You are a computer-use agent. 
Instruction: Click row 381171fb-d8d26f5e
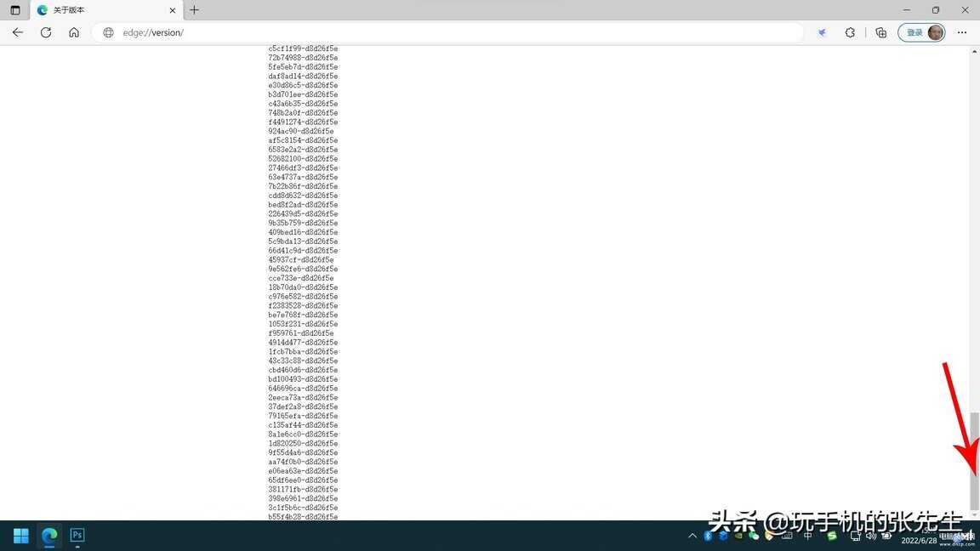pos(303,489)
